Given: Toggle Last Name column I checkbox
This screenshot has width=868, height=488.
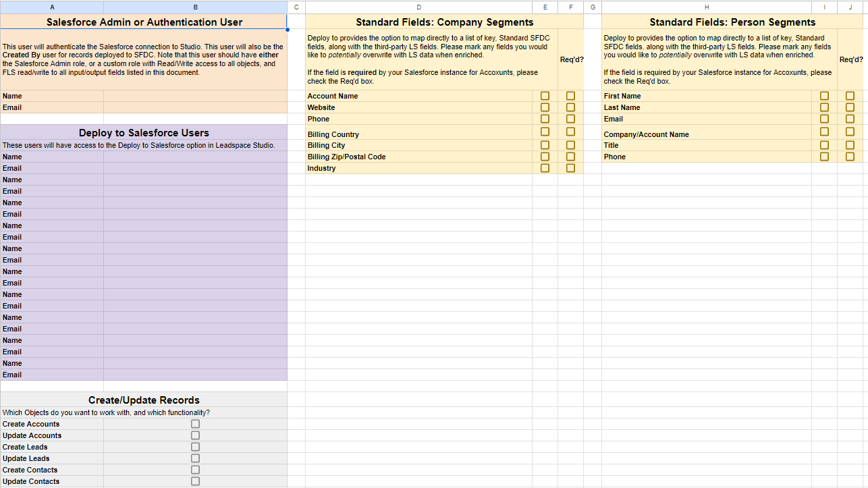Looking at the screenshot, I should point(824,107).
